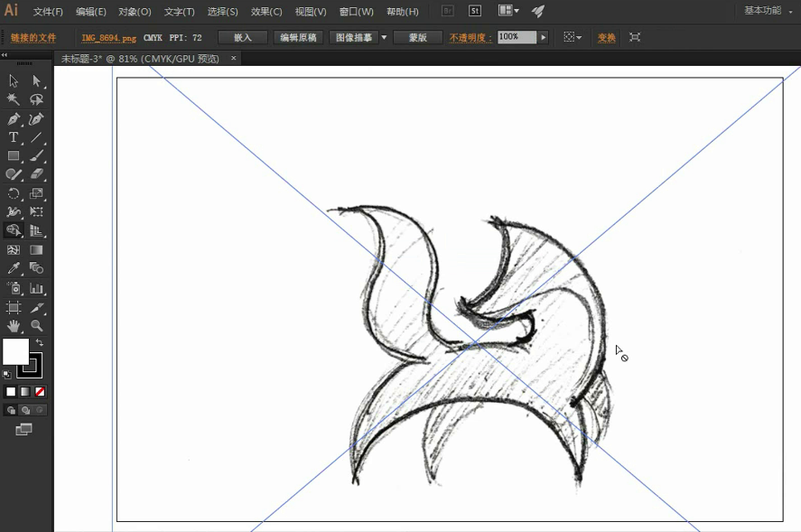Click the 蒙版 (Mask) button

click(417, 37)
